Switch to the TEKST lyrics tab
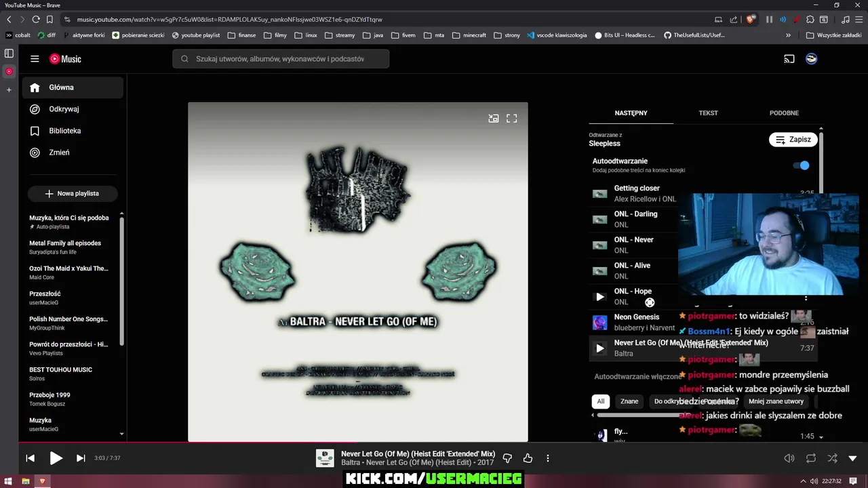This screenshot has height=488, width=868. point(708,113)
